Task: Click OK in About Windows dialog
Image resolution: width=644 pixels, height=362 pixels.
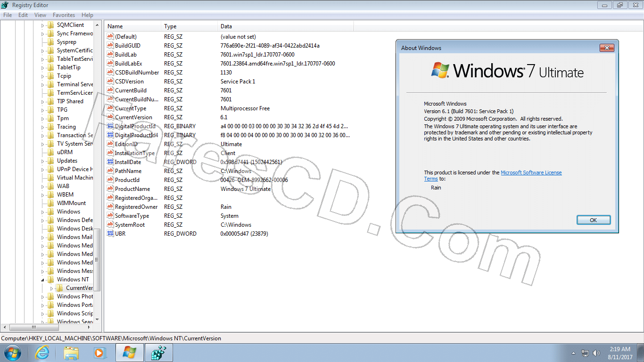Action: tap(594, 220)
